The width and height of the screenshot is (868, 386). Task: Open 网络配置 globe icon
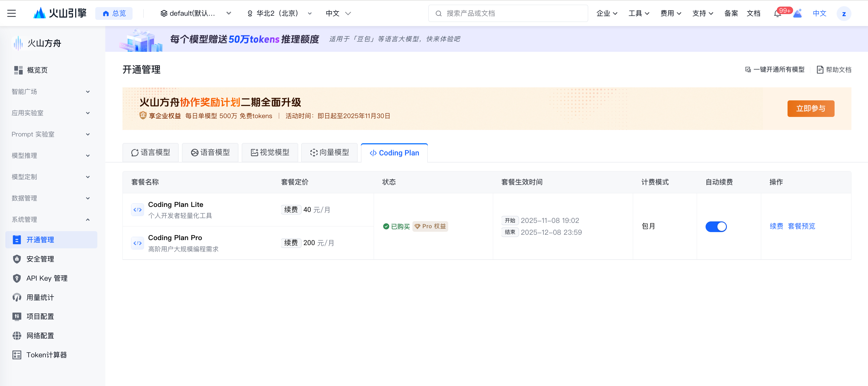pos(17,335)
